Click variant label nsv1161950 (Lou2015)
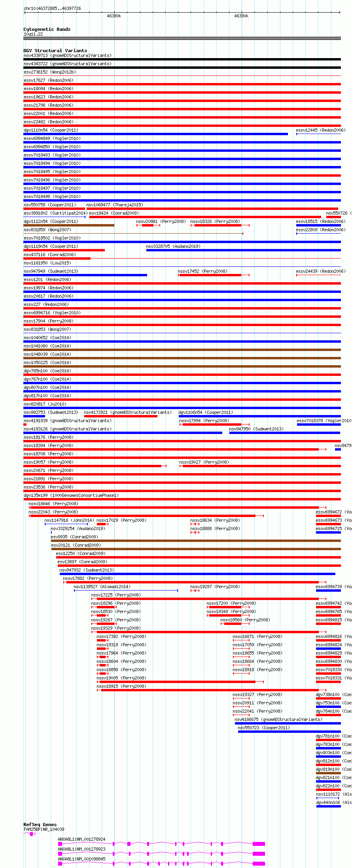Viewport: 352px width, 868px height. click(47, 263)
